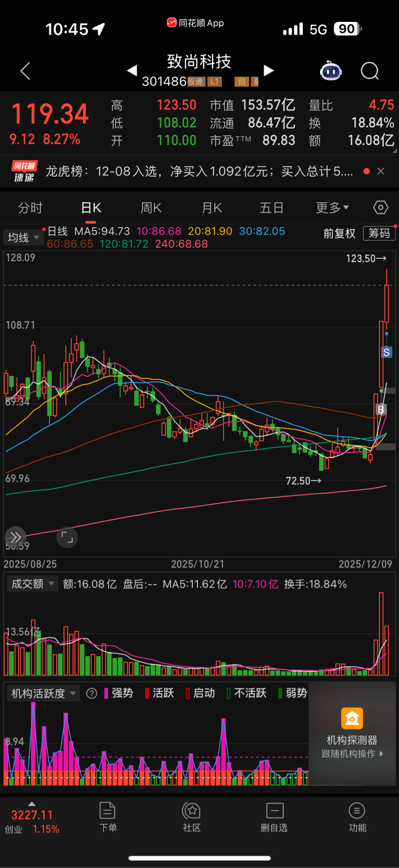Open the 机构活跃度 indicator dropdown

pos(44,693)
